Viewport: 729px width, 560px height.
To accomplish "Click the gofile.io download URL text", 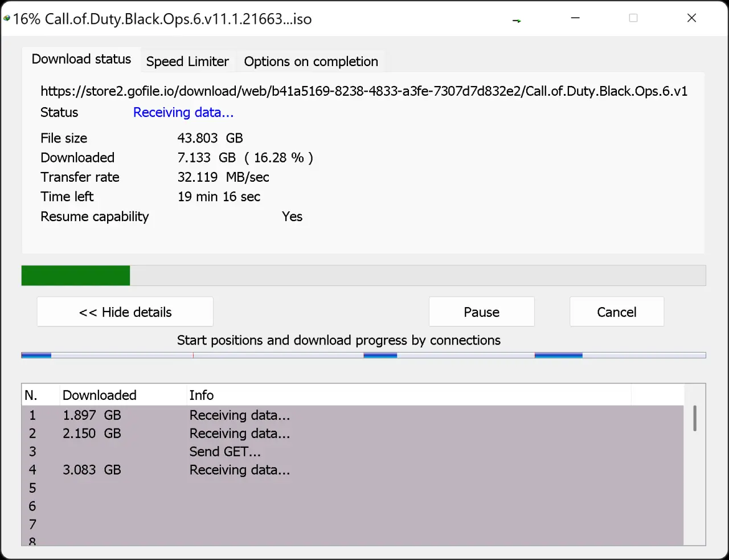I will click(364, 91).
